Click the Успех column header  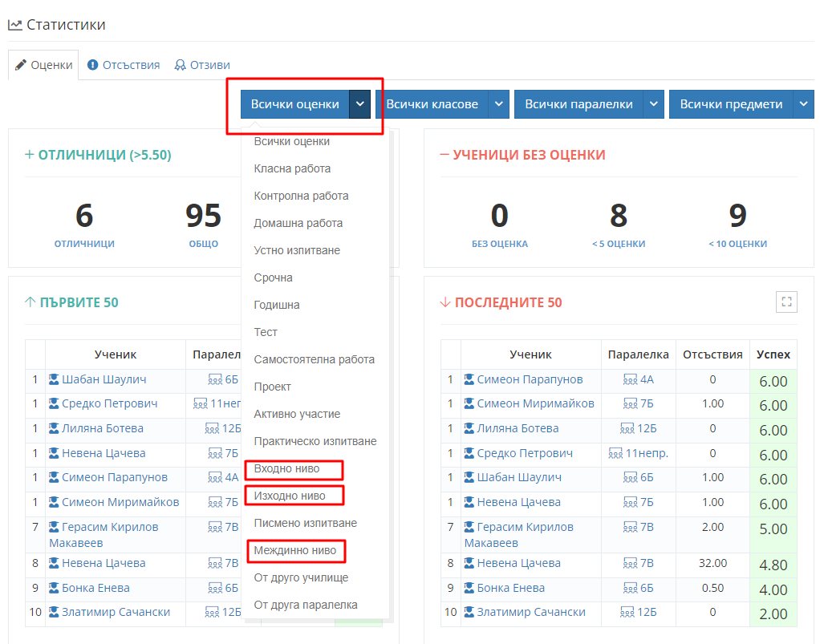[x=773, y=354]
